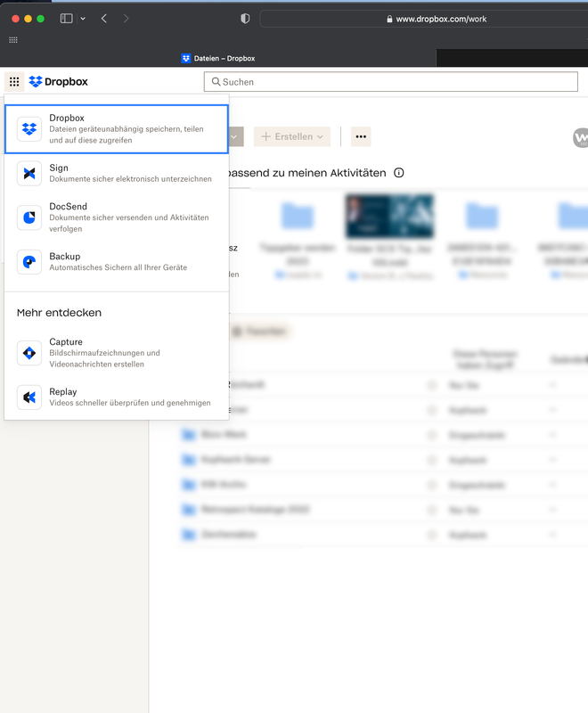
Task: Choose 'Sign' menu entry text
Action: click(x=59, y=168)
